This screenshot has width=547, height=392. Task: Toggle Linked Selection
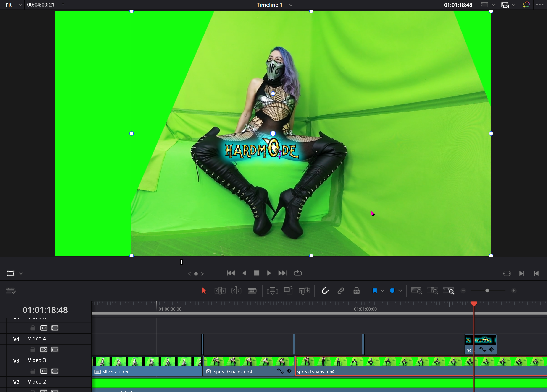(x=341, y=291)
